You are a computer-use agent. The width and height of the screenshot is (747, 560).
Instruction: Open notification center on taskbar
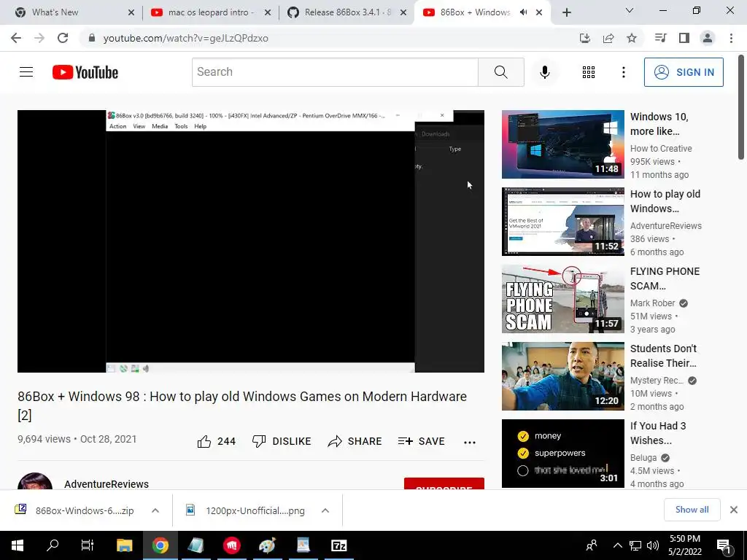tap(724, 545)
